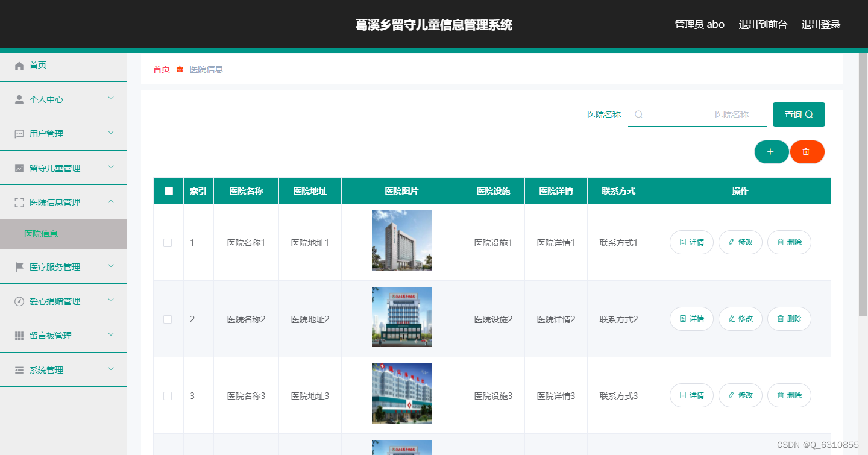Viewport: 868px width, 455px height.
Task: Open hospital image thumbnail in row 3
Action: (402, 394)
